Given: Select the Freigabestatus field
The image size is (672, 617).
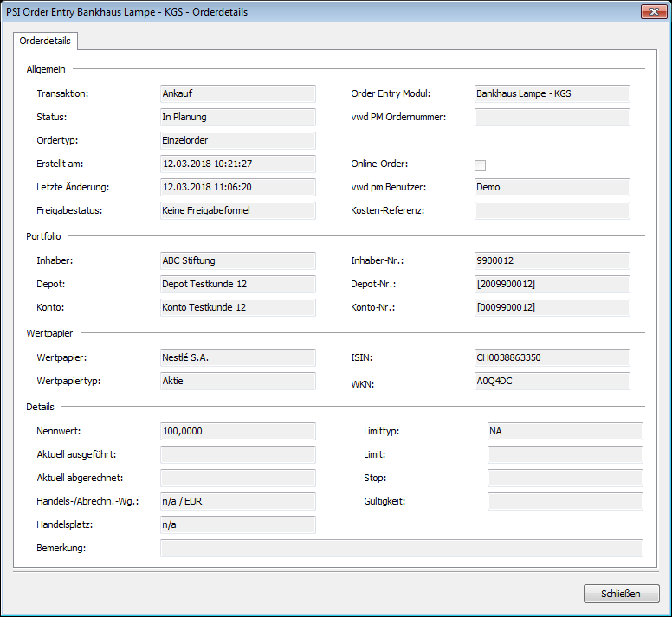Looking at the screenshot, I should (237, 210).
